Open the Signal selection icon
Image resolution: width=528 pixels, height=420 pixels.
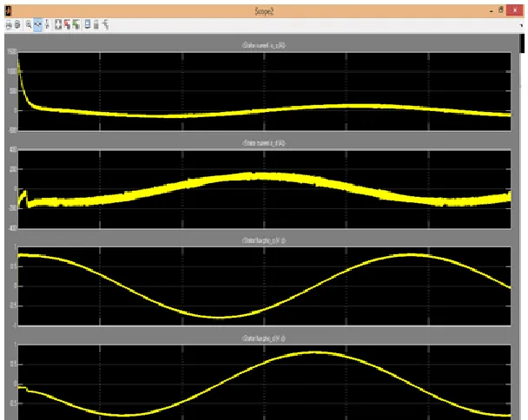coord(106,24)
